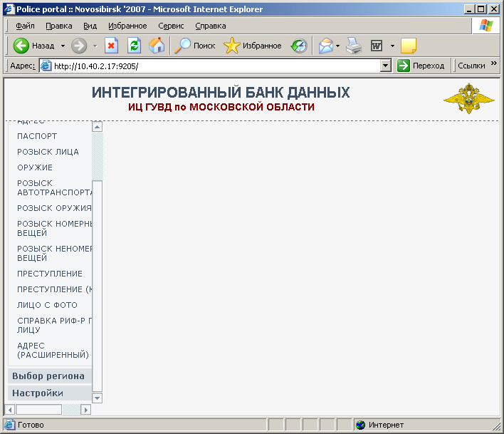Click the Переход go button
This screenshot has width=504, height=434.
coord(421,66)
